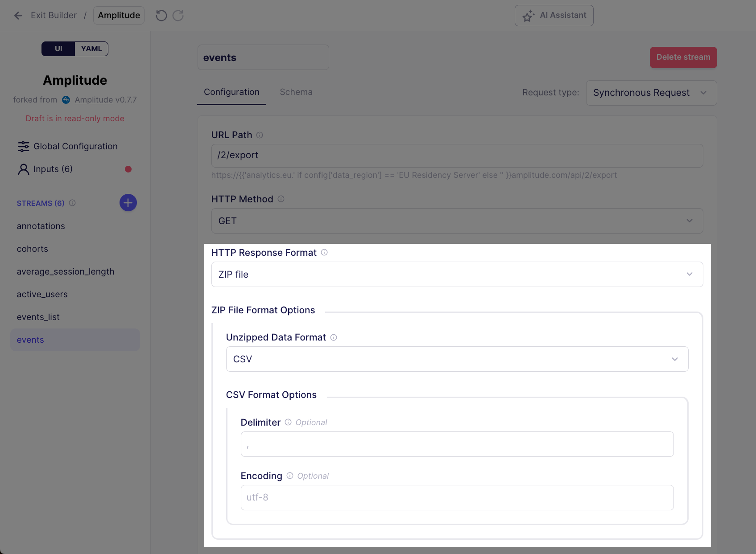
Task: Change the Unzipped Data Format from CSV
Action: [x=456, y=359]
